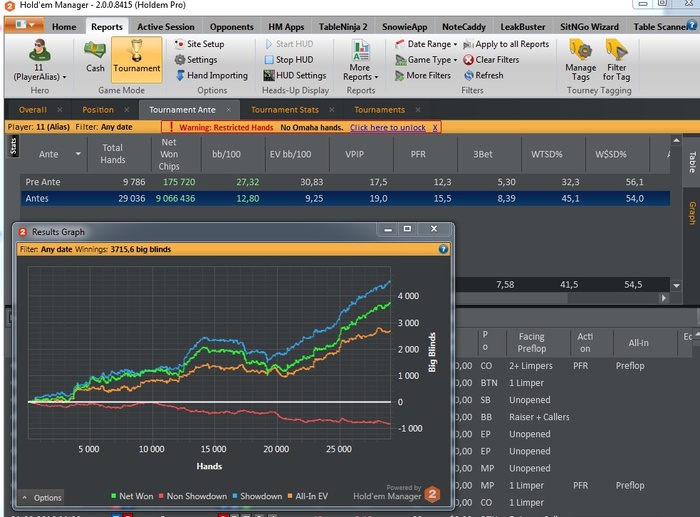Open More Filters
The width and height of the screenshot is (700, 517).
pos(423,75)
